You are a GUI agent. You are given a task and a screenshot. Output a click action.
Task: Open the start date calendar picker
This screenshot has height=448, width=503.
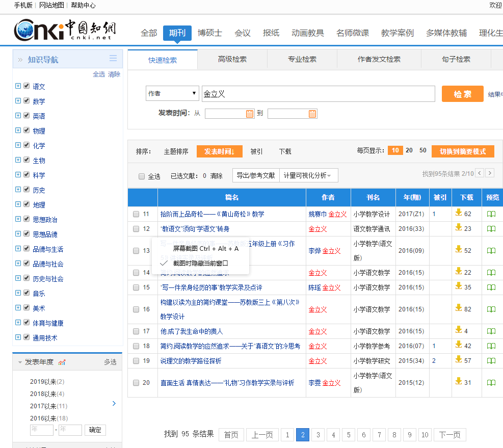click(x=250, y=114)
